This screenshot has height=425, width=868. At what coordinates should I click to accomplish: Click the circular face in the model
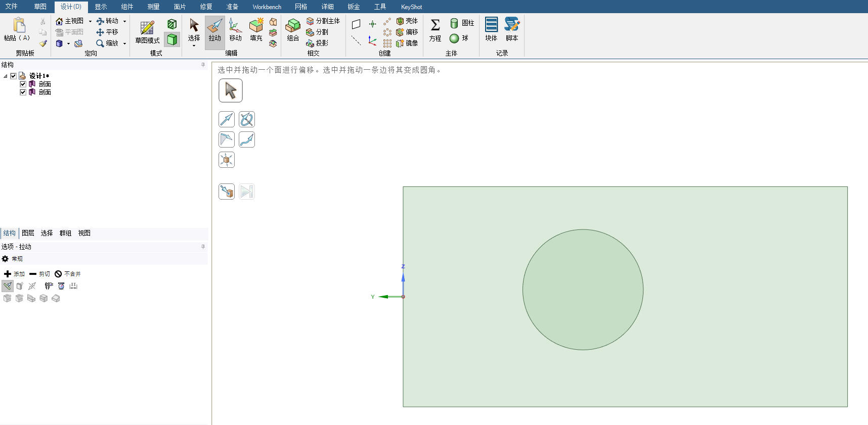(x=583, y=290)
